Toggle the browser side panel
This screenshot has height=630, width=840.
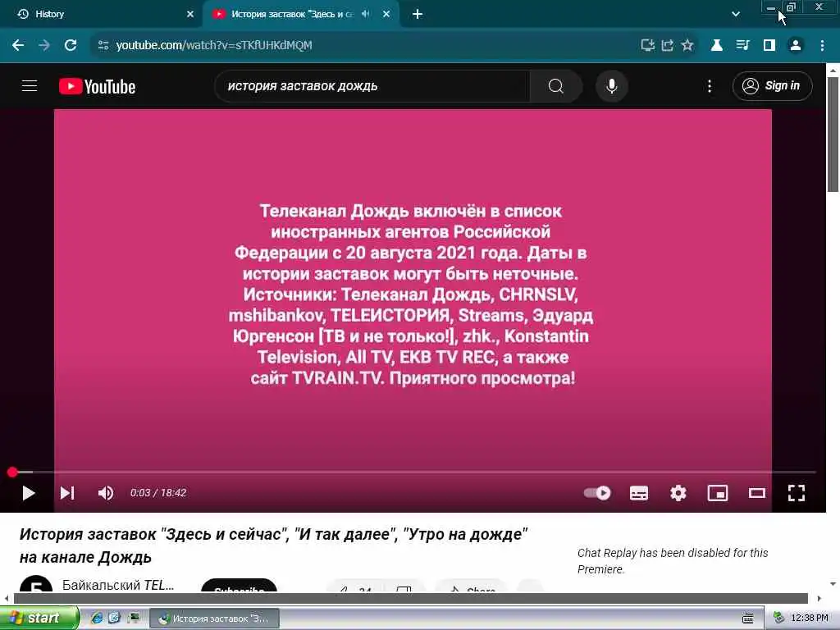pyautogui.click(x=769, y=46)
